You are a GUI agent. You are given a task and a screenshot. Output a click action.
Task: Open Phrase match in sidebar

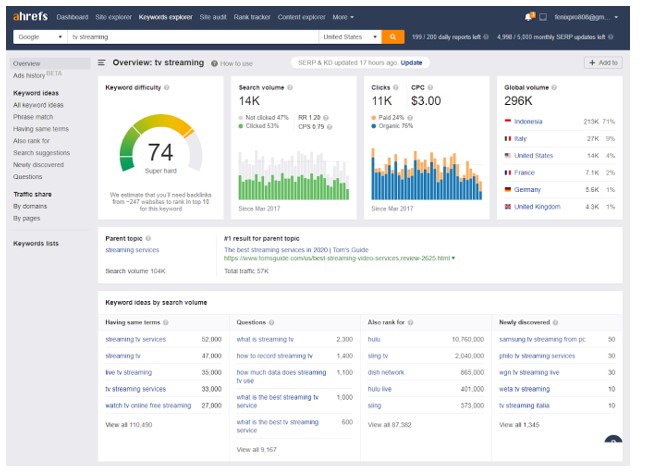click(x=33, y=117)
